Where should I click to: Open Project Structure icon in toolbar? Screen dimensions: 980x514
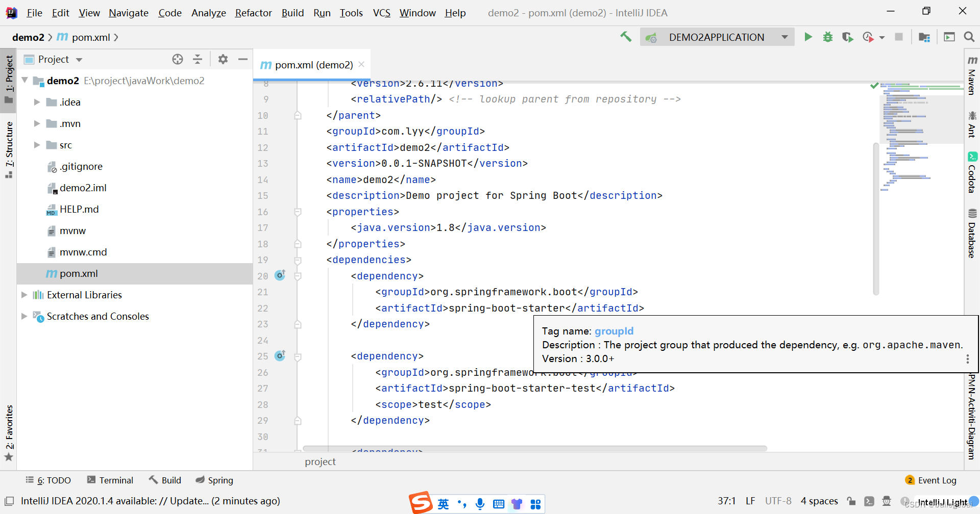click(x=924, y=37)
